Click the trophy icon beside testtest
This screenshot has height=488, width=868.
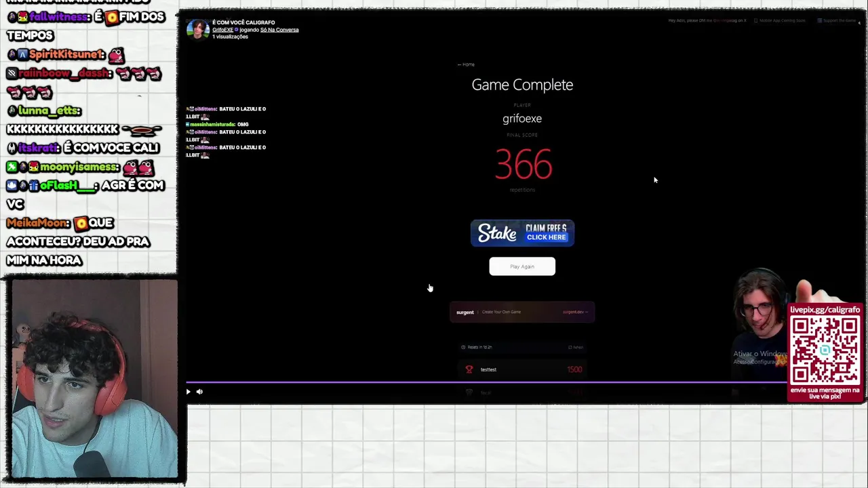tap(469, 369)
